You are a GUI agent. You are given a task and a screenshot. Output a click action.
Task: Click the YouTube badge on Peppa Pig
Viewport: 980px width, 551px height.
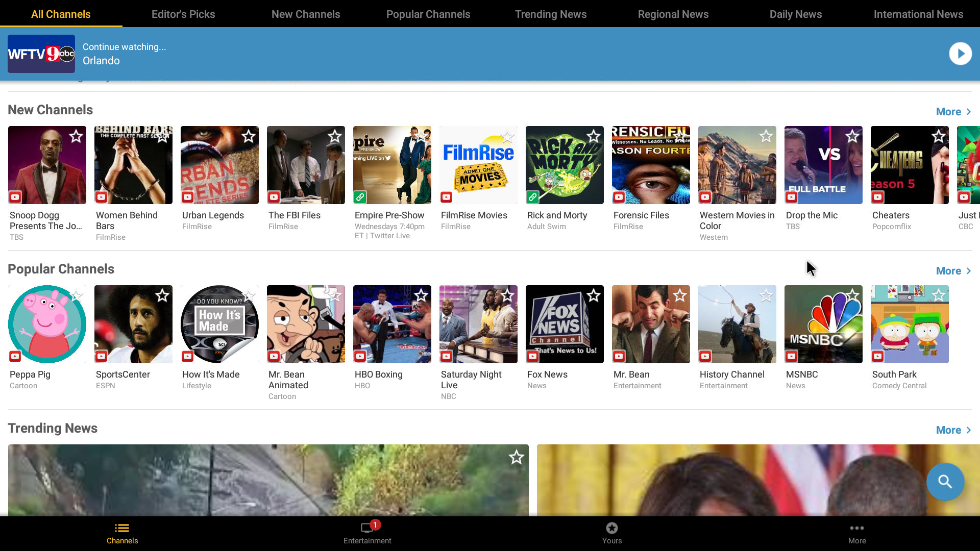click(x=15, y=356)
